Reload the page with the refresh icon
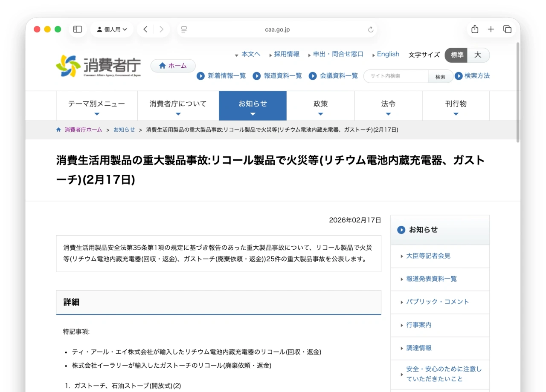This screenshot has height=392, width=546. coord(370,29)
